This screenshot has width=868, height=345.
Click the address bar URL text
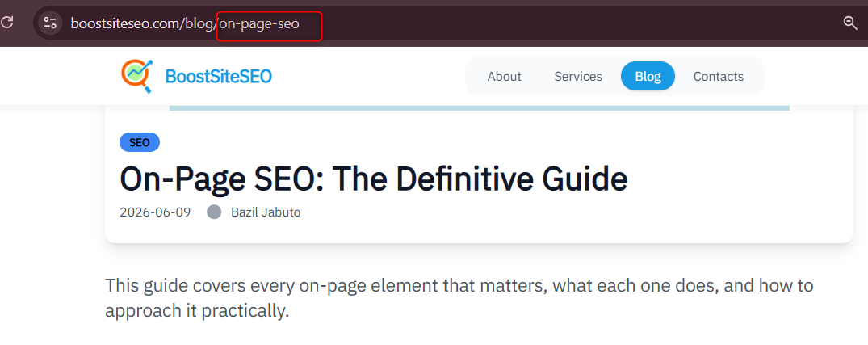coord(185,23)
